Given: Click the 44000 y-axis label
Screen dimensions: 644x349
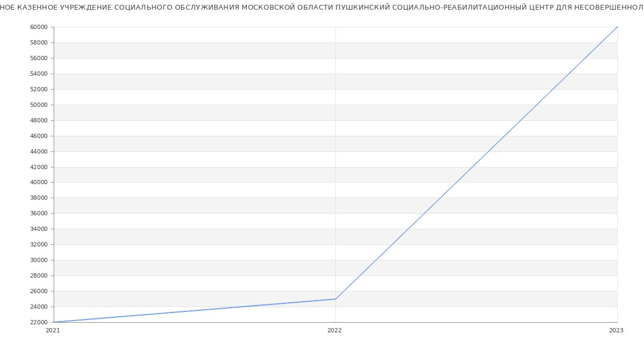Looking at the screenshot, I should click(x=39, y=152).
